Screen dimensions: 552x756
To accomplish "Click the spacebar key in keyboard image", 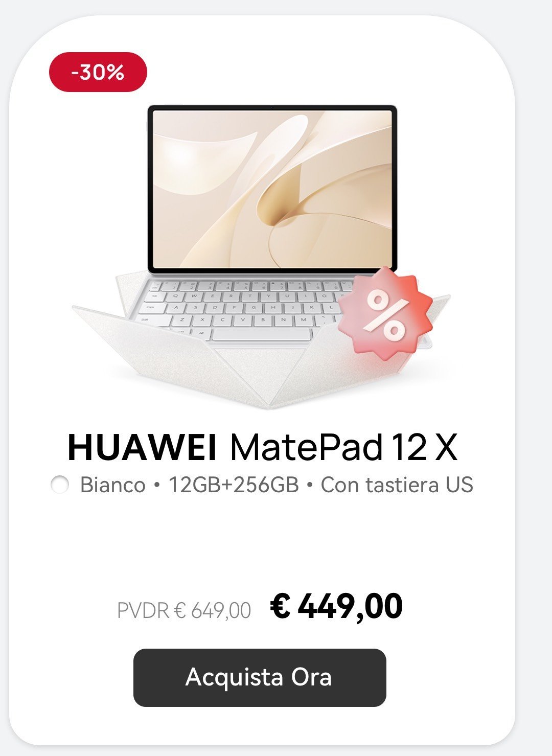I will 261,334.
